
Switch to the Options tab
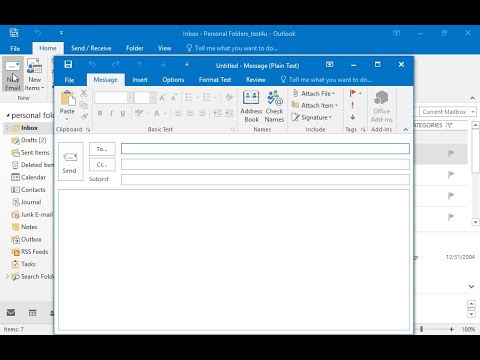173,80
